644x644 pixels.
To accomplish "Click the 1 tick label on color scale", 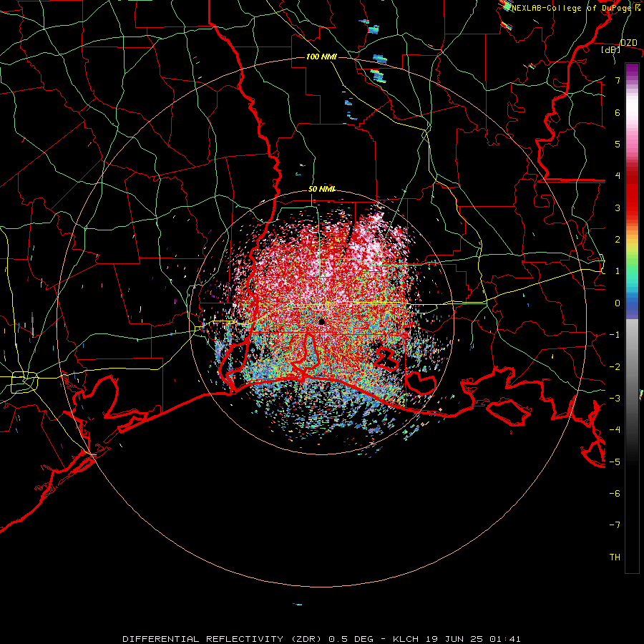I will [618, 271].
